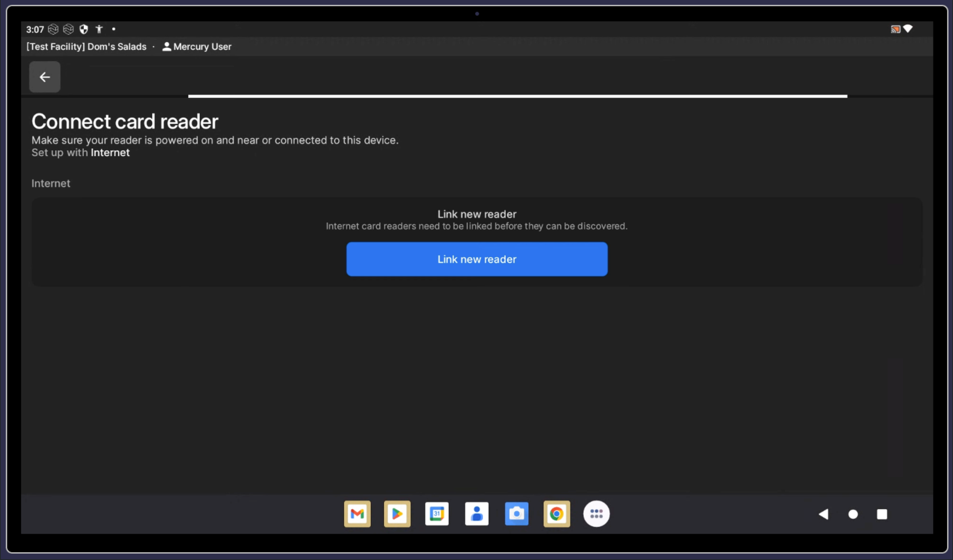Tap the accessibility icon in status bar
The height and width of the screenshot is (560, 953).
click(x=99, y=29)
